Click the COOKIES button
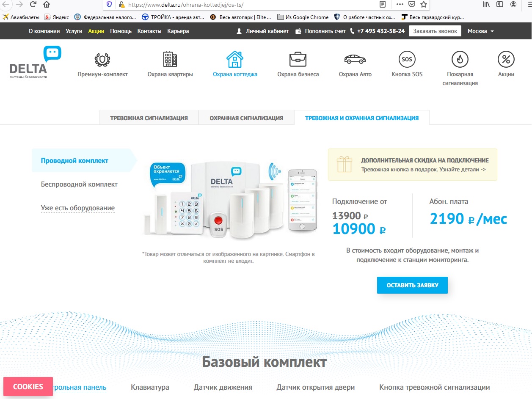This screenshot has width=532, height=399. 28,387
